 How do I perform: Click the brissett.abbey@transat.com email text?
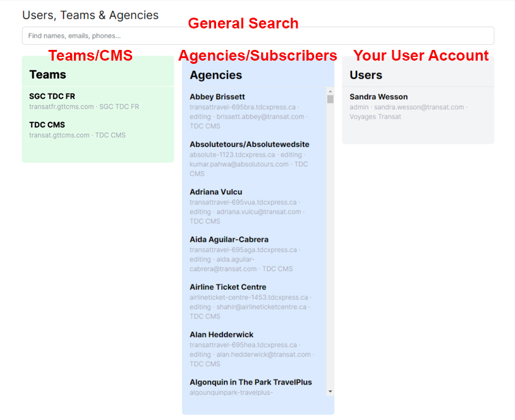tap(261, 117)
